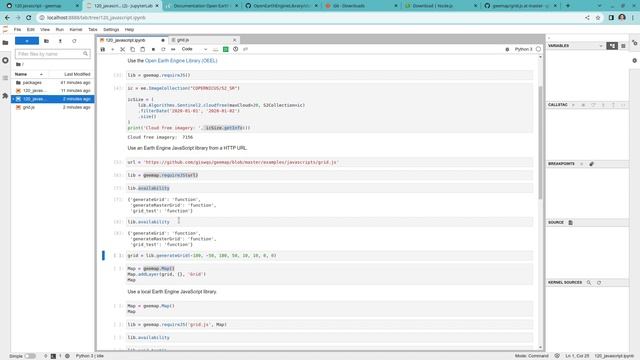Open the Settings menu

pyautogui.click(x=111, y=30)
